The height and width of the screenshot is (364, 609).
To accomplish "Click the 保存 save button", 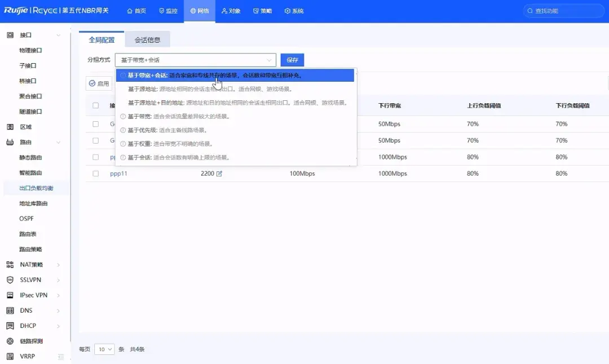I will pyautogui.click(x=292, y=59).
